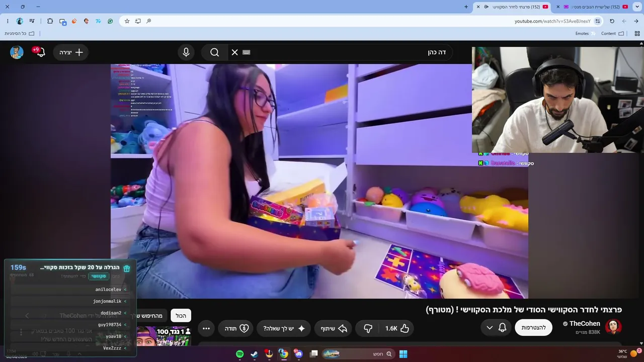Click the Grammarly extension icon
The width and height of the screenshot is (644, 362).
(110, 21)
